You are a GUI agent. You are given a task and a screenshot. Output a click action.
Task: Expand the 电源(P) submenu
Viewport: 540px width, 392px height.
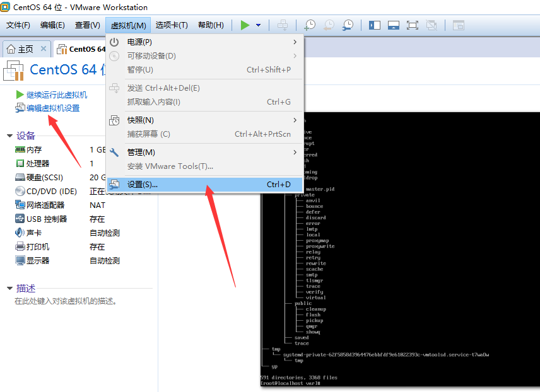pos(204,42)
